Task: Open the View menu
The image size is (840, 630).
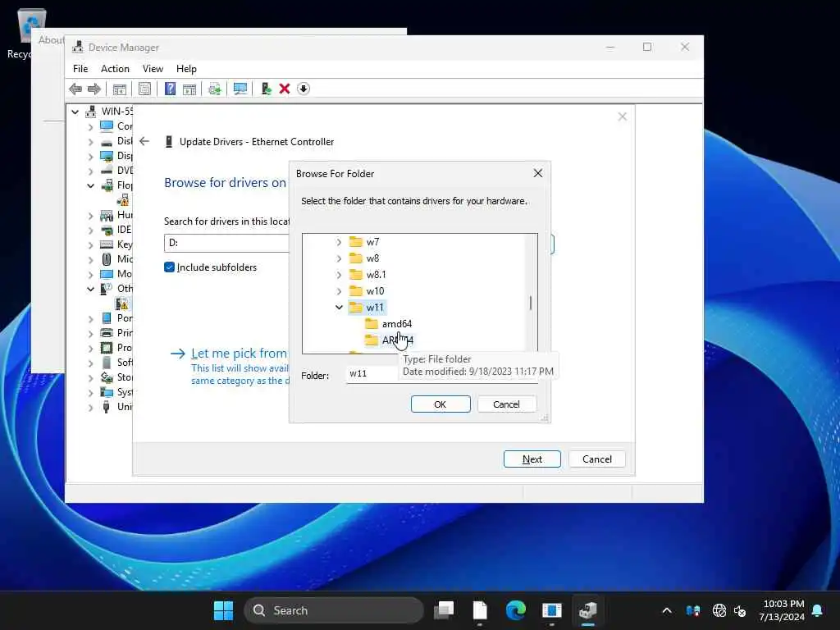Action: point(153,69)
